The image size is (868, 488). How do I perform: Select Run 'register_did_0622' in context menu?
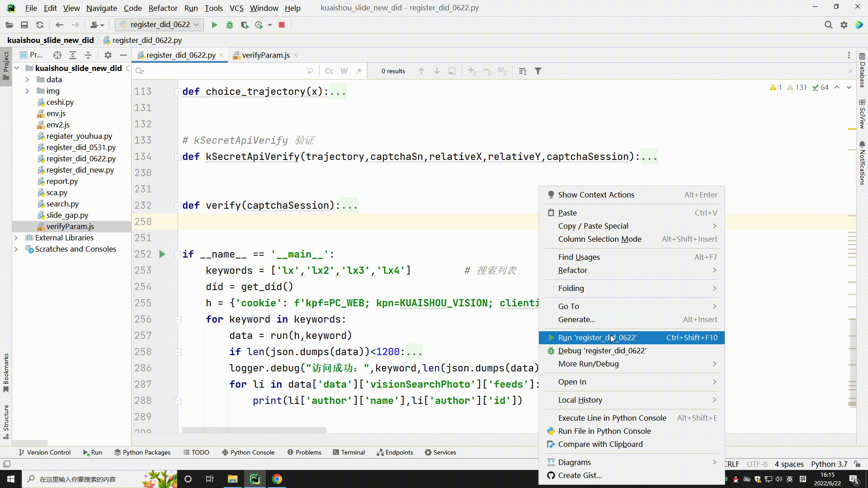597,338
